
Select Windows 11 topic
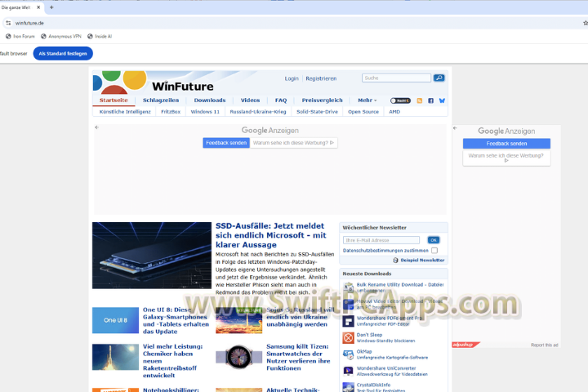[205, 112]
